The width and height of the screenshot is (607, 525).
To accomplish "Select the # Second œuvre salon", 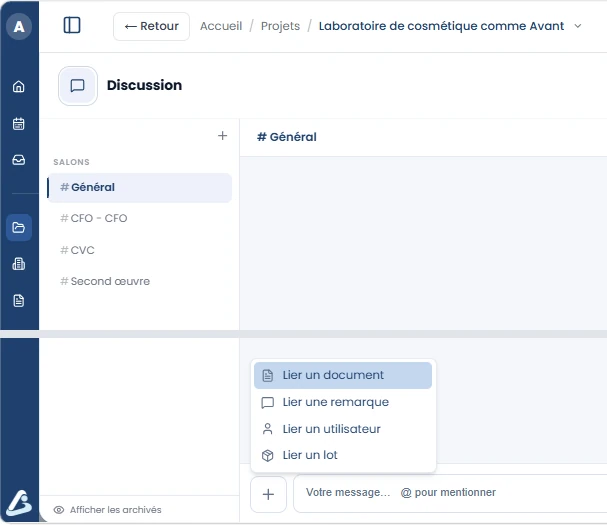I will (139, 281).
